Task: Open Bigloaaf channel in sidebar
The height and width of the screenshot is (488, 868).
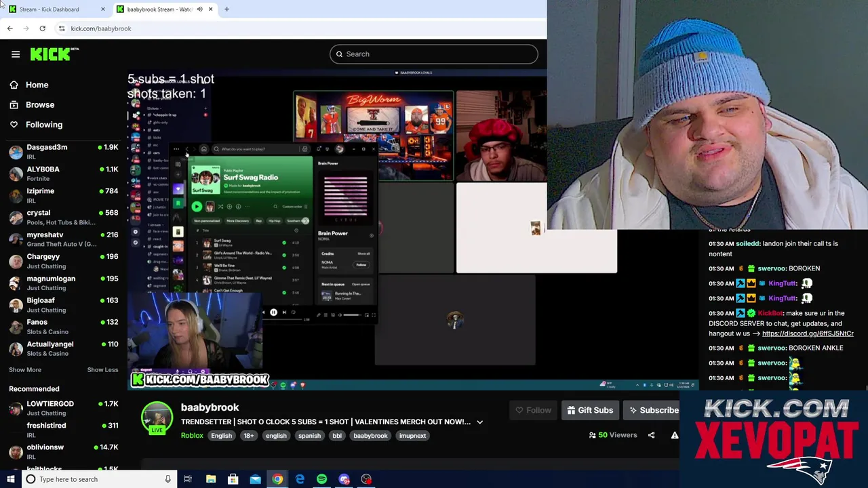Action: point(64,304)
